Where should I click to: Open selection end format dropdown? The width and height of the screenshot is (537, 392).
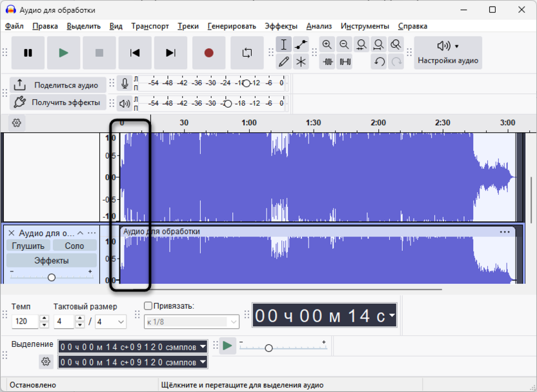(x=203, y=362)
